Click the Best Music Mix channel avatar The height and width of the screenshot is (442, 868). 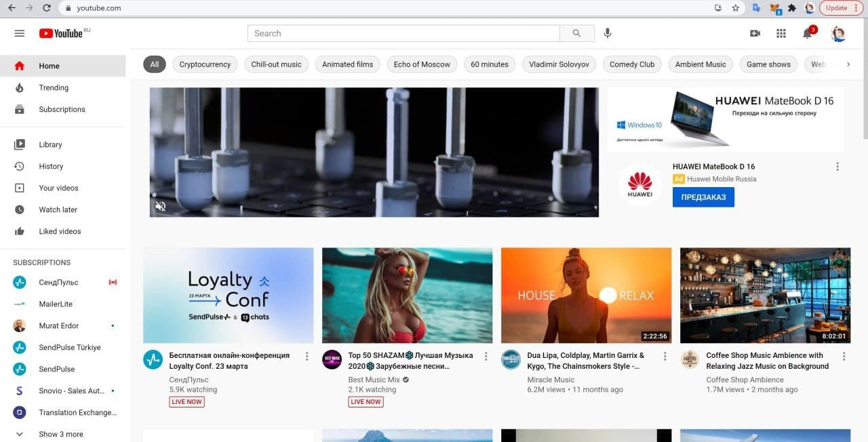click(x=332, y=359)
